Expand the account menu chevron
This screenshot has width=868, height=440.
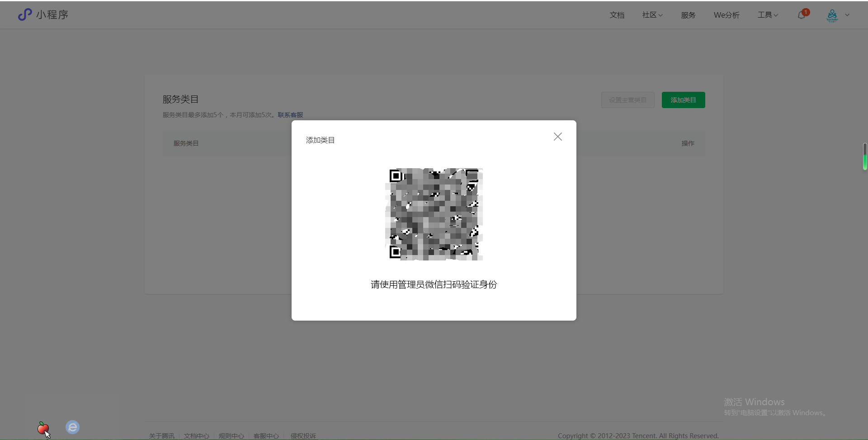pyautogui.click(x=847, y=15)
